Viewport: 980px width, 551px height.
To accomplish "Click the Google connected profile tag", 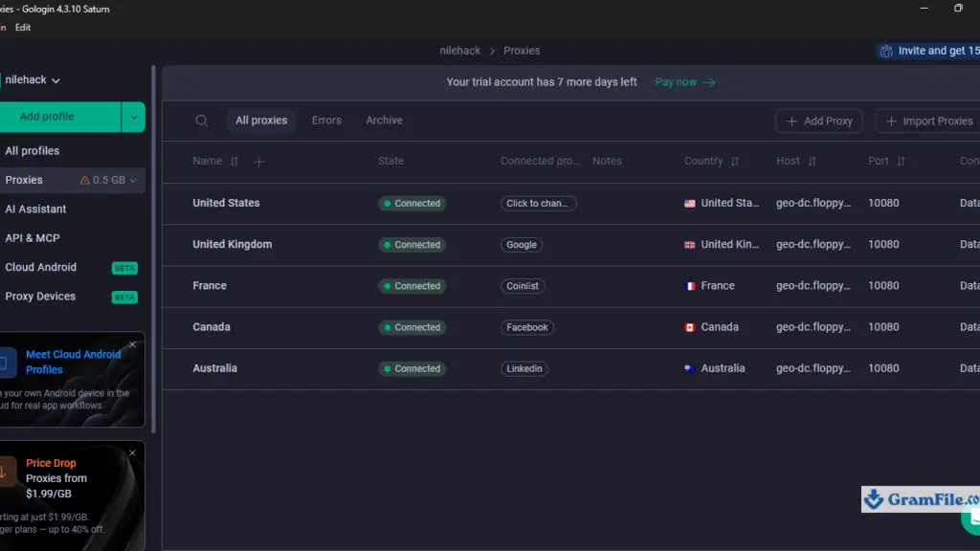I will 522,245.
